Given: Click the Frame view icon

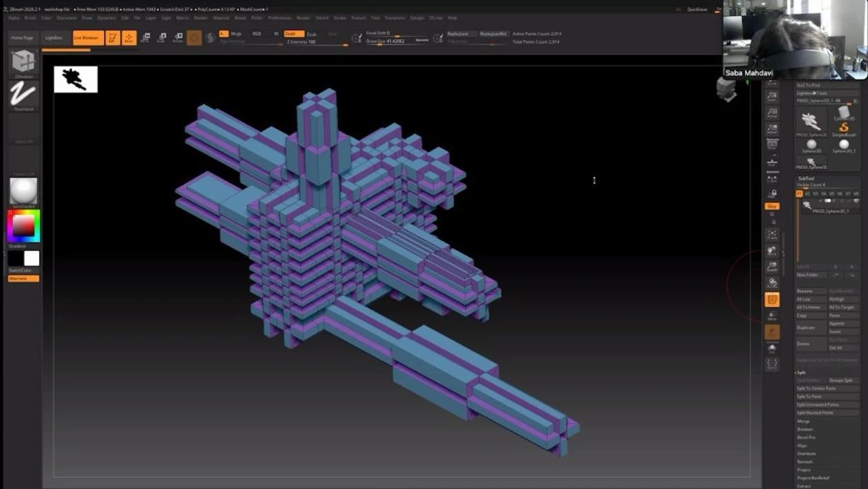Looking at the screenshot, I should pyautogui.click(x=772, y=235).
